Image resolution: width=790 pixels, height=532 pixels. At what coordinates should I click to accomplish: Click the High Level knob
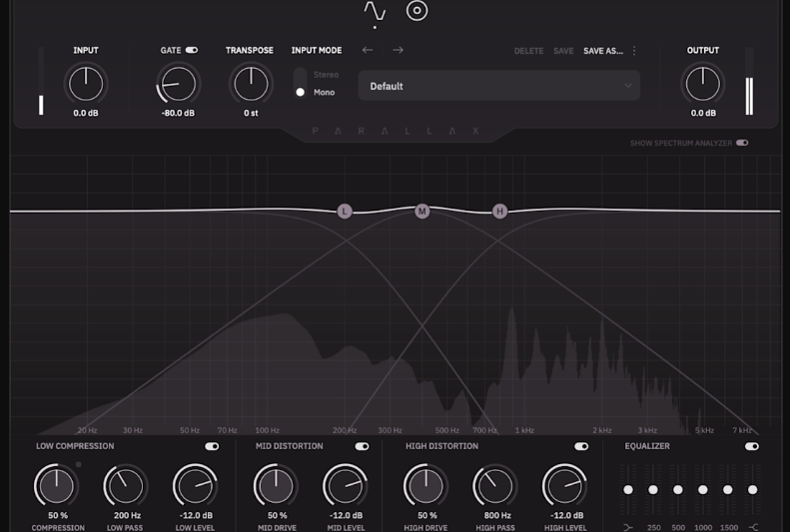pyautogui.click(x=564, y=486)
